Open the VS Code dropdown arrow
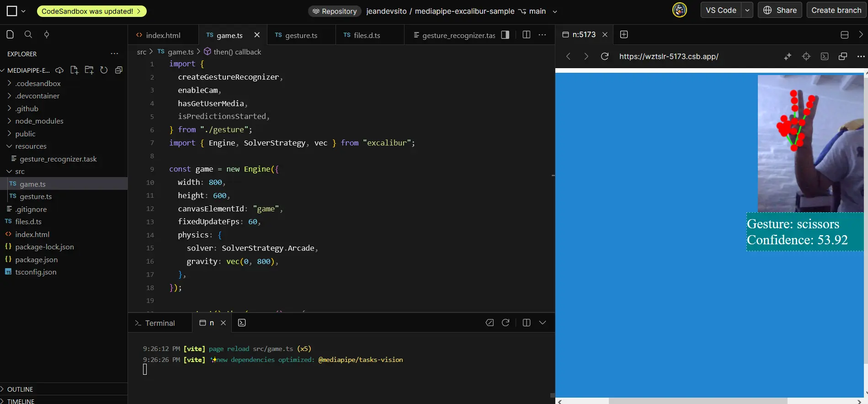This screenshot has height=404, width=868. pyautogui.click(x=747, y=10)
